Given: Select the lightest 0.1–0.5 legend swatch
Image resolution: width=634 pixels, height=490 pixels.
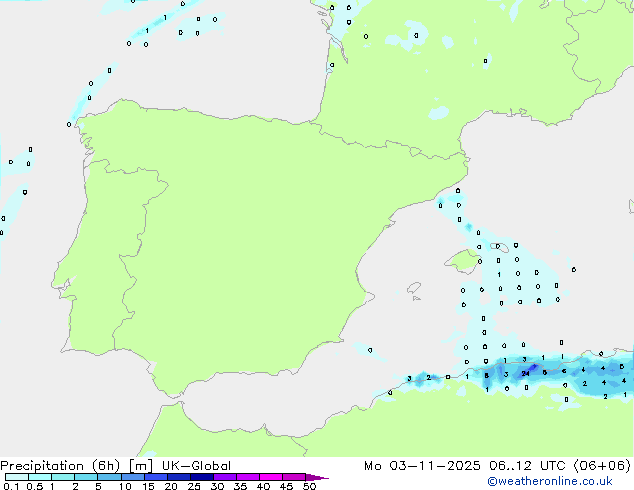Looking at the screenshot, I should pyautogui.click(x=17, y=477).
